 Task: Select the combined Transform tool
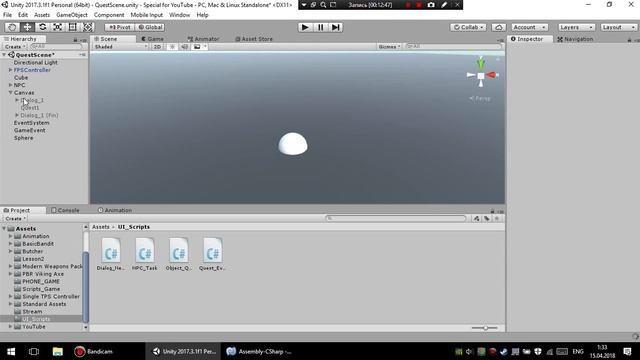point(88,27)
